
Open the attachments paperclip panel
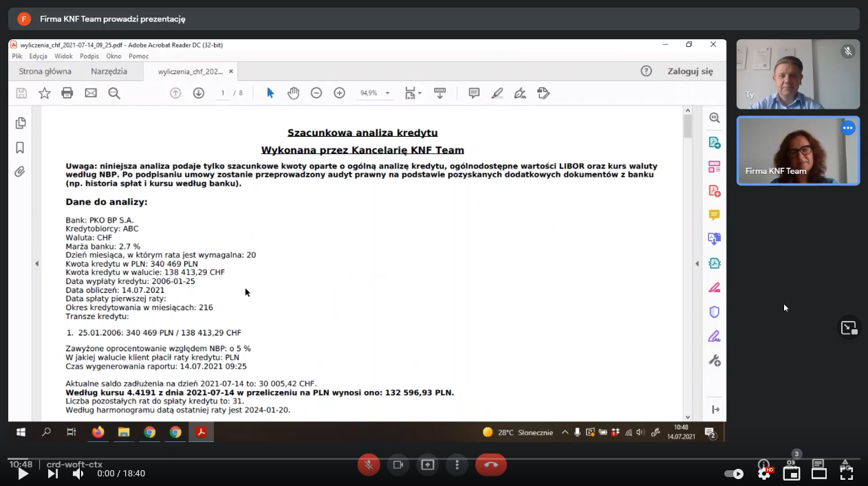[x=20, y=172]
